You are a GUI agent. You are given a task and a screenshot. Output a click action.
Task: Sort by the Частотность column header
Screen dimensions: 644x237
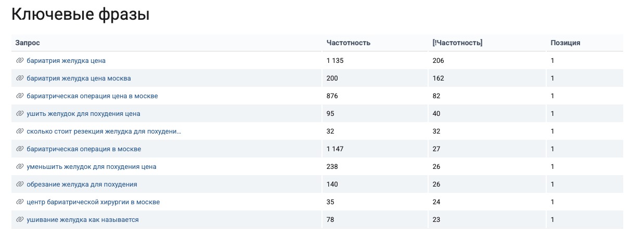click(349, 43)
